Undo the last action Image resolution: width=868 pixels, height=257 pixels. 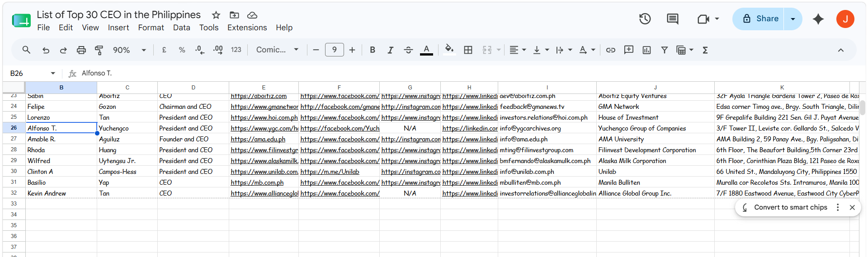click(x=46, y=50)
